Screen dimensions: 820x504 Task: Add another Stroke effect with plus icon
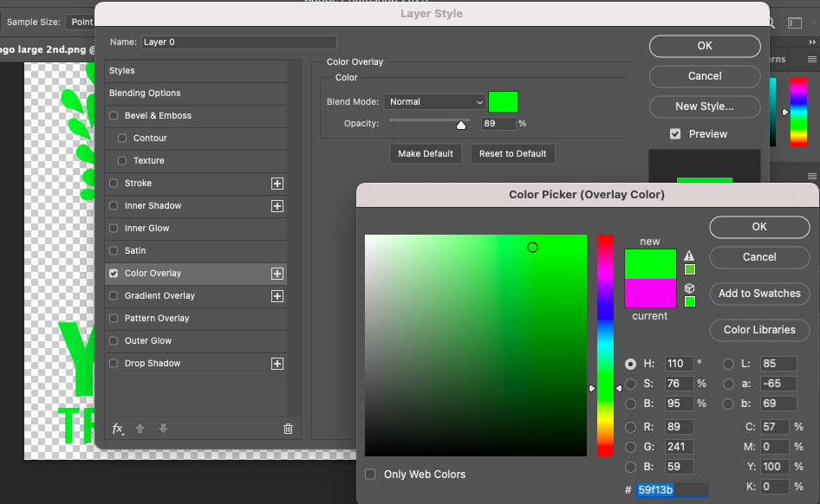coord(277,184)
